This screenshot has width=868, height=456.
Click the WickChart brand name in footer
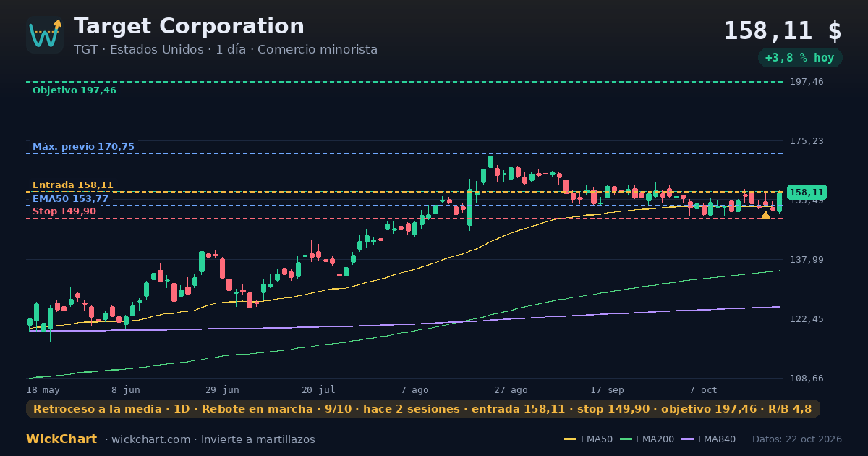(61, 439)
